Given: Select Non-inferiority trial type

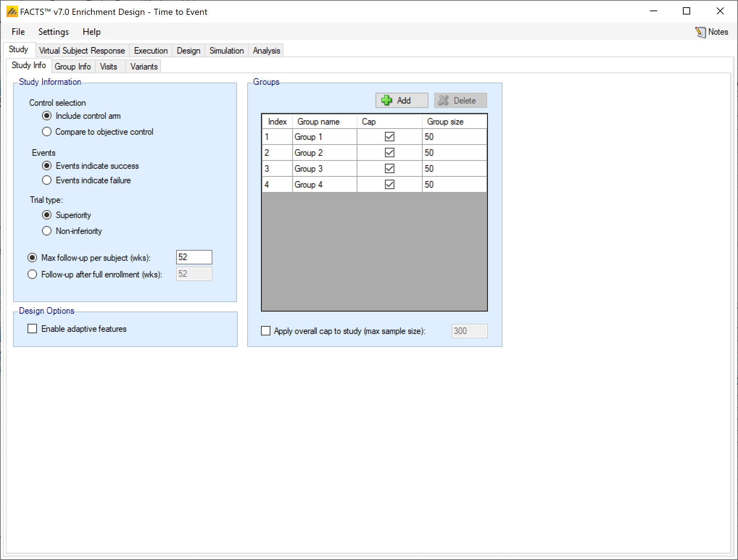Looking at the screenshot, I should click(x=47, y=231).
